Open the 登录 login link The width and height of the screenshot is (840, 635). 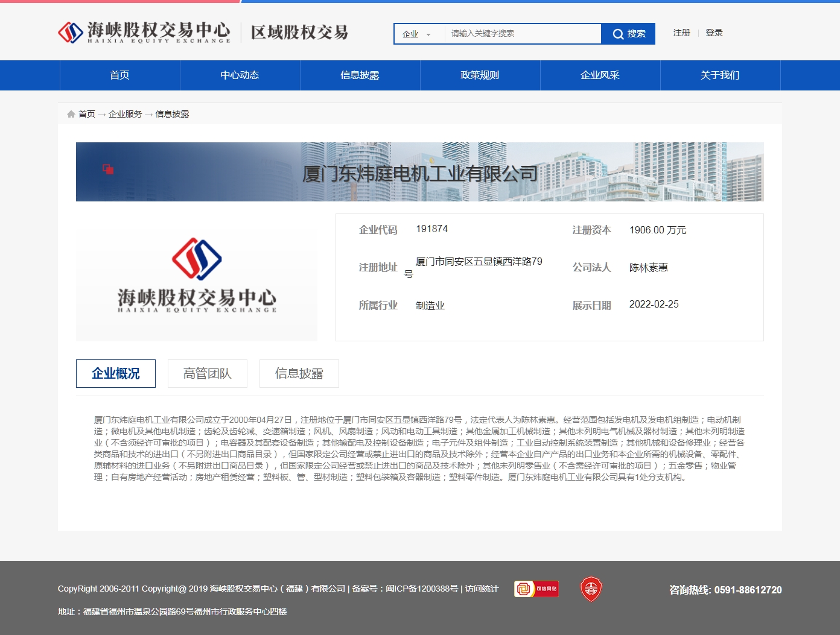coord(714,33)
